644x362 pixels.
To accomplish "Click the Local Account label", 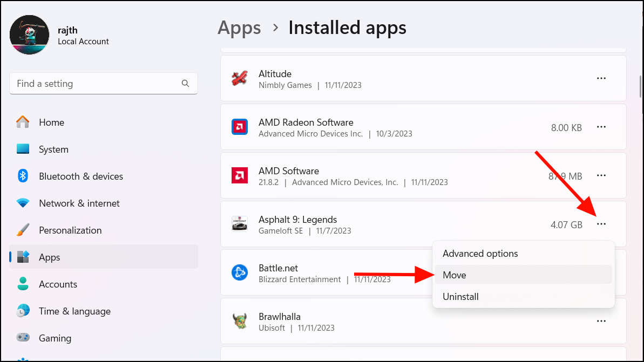I will point(83,42).
